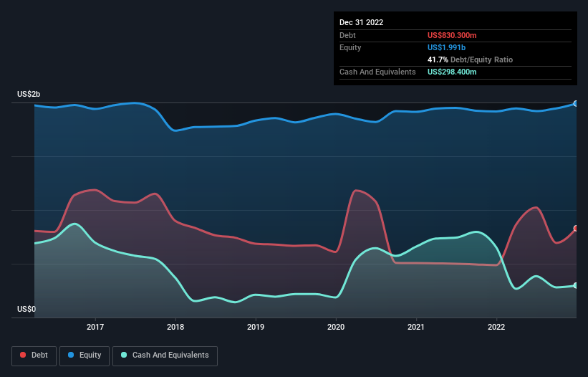The image size is (588, 377).
Task: Select the teal Cash end-point marker
Action: click(576, 285)
